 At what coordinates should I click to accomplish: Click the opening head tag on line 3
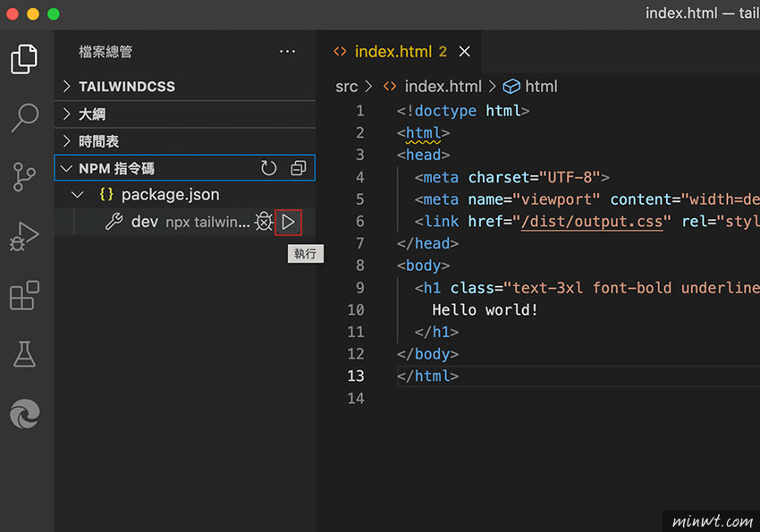pyautogui.click(x=423, y=155)
